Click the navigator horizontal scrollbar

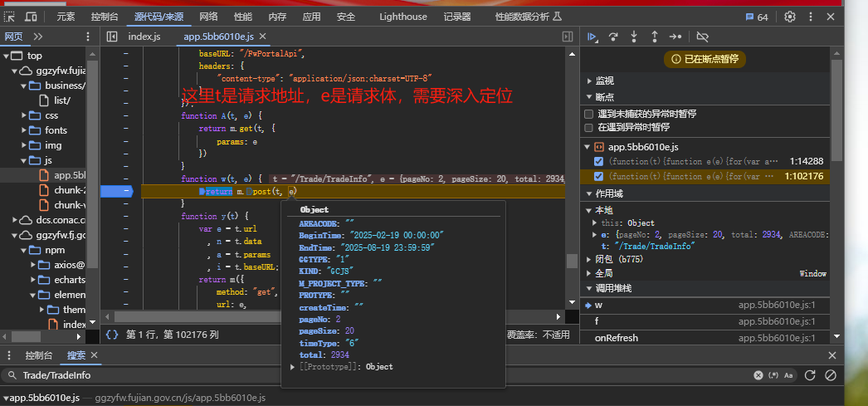click(26, 336)
